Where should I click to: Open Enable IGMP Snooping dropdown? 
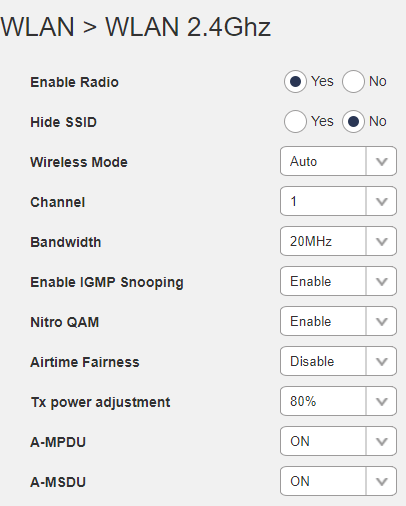[338, 281]
